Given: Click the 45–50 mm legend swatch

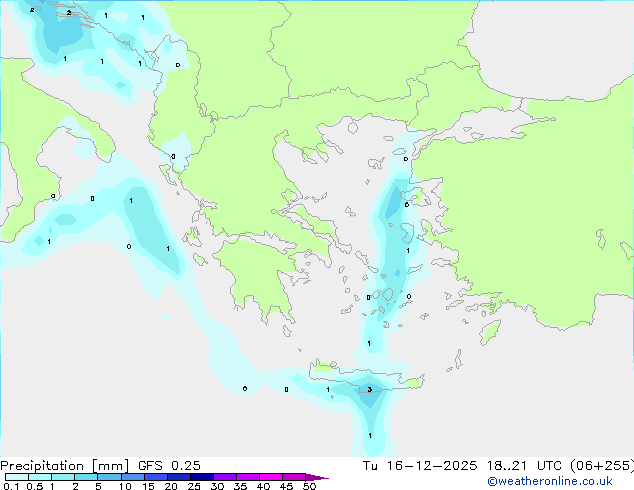Looking at the screenshot, I should tap(294, 477).
